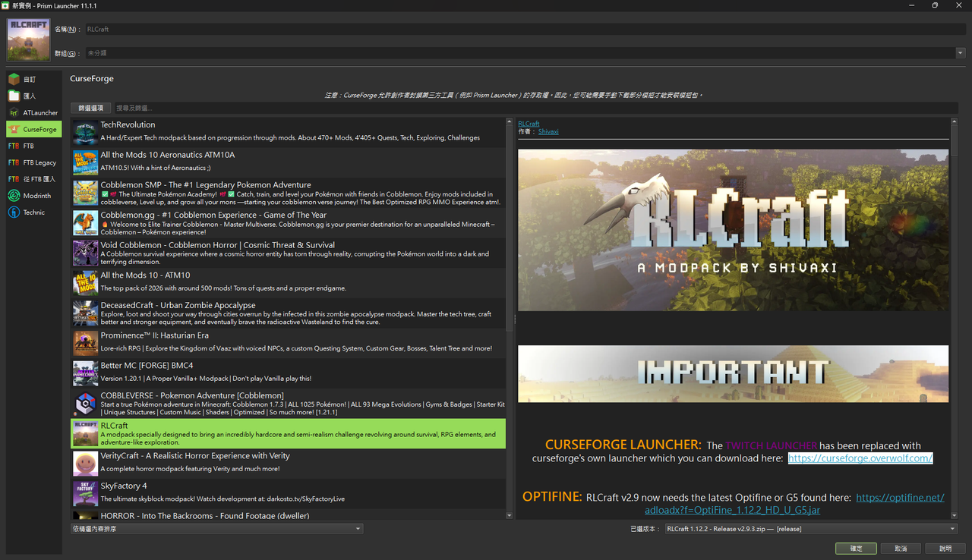This screenshot has width=972, height=560.
Task: Open the sort order dropdown below list
Action: pos(217,529)
